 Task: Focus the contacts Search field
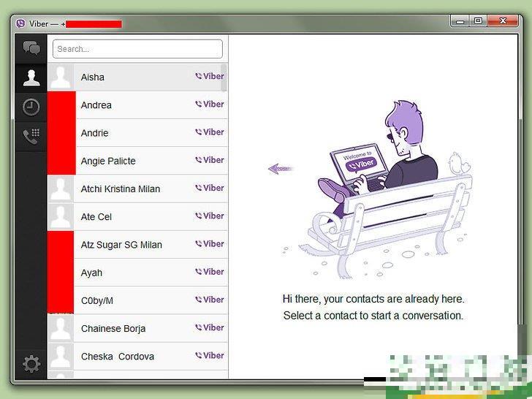pyautogui.click(x=137, y=49)
